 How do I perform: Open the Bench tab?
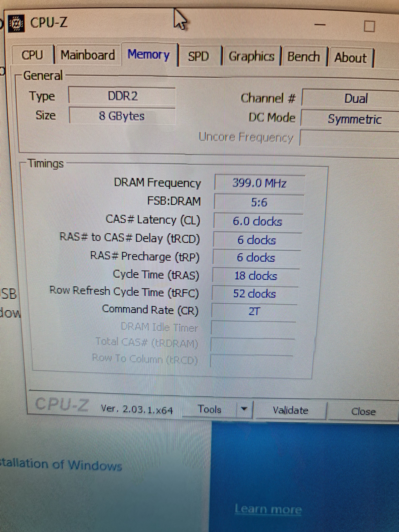304,57
